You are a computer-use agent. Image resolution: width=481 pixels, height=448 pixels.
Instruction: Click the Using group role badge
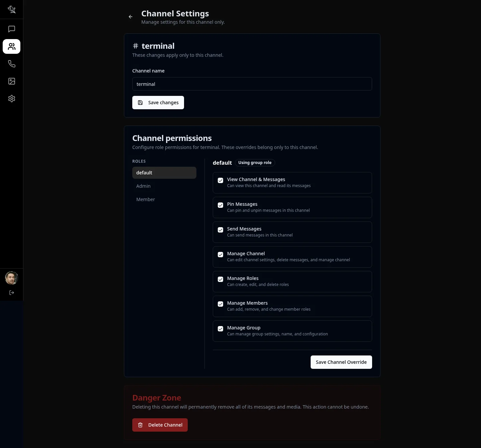[255, 163]
